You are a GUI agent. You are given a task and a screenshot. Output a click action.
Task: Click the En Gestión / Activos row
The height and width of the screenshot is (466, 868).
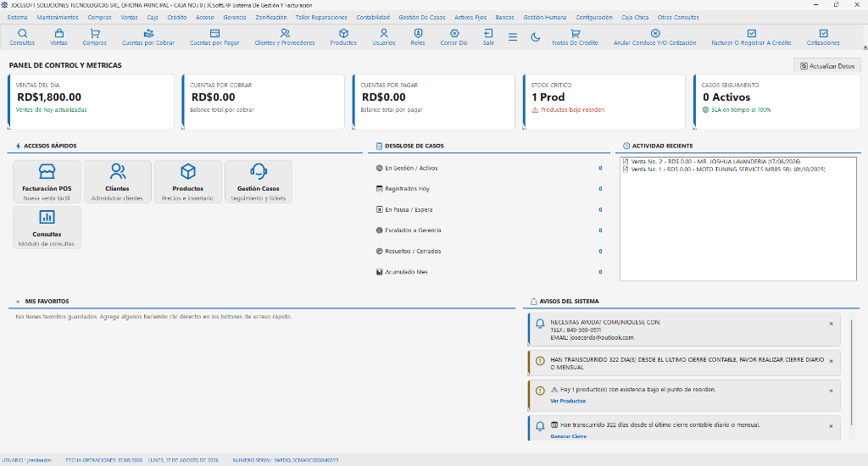(489, 169)
